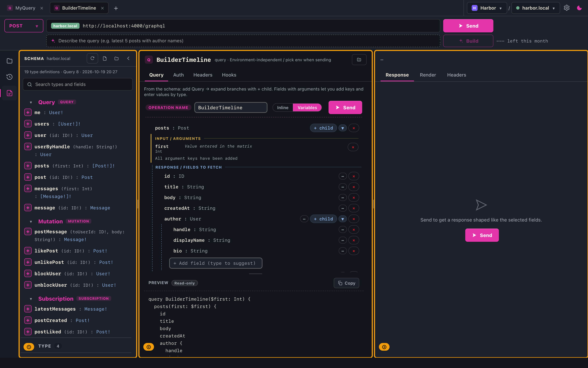
Task: Add the userByHandle field plus icon
Action: click(x=28, y=146)
